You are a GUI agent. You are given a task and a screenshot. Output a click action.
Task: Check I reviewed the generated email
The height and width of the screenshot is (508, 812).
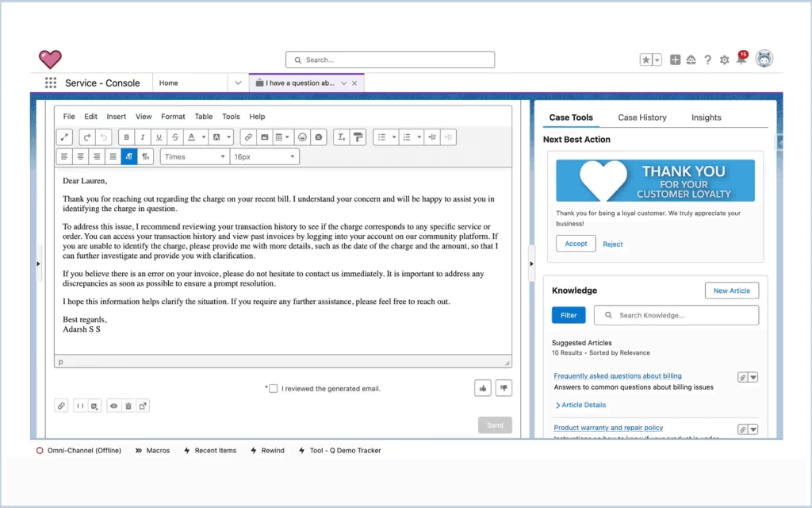click(x=274, y=388)
